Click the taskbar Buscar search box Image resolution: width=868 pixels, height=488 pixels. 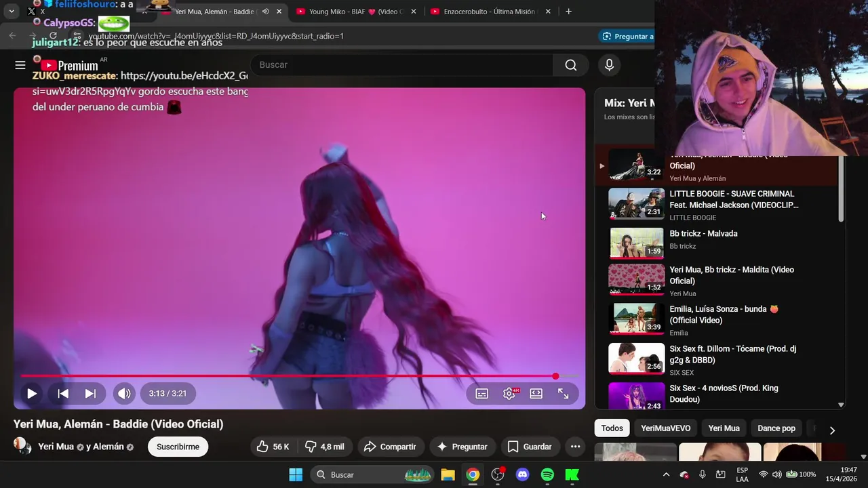(x=372, y=474)
